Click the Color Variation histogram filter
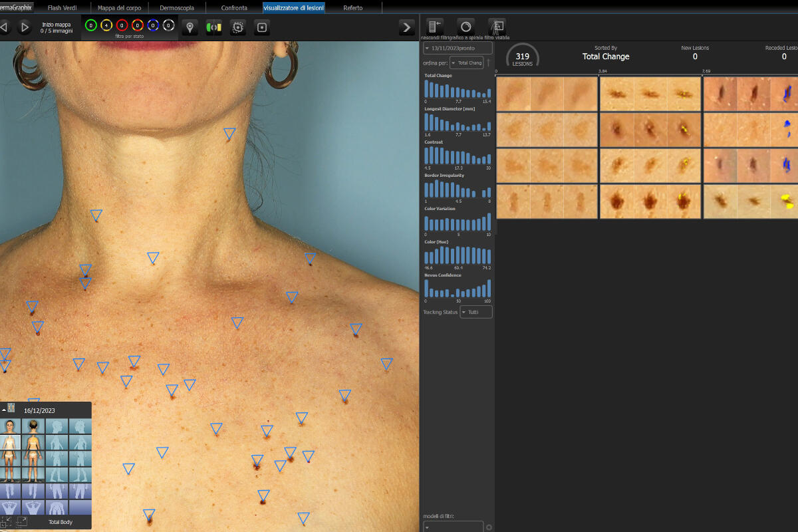 coord(458,221)
